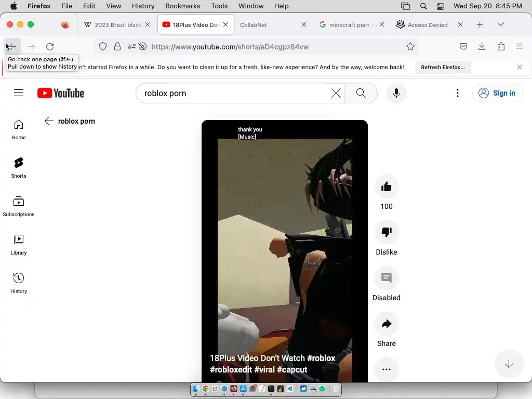532x399 pixels.
Task: Open the YouTube guide hamburger menu
Action: pos(19,93)
